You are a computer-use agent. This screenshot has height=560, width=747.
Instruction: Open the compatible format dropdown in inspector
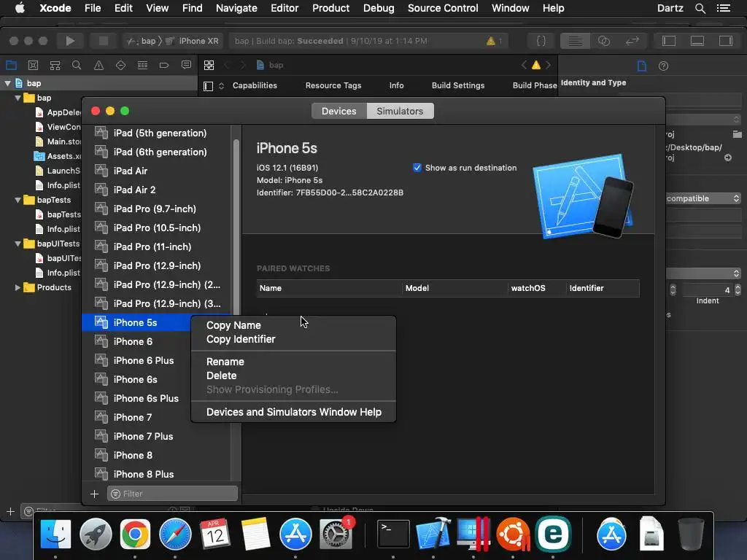[703, 198]
